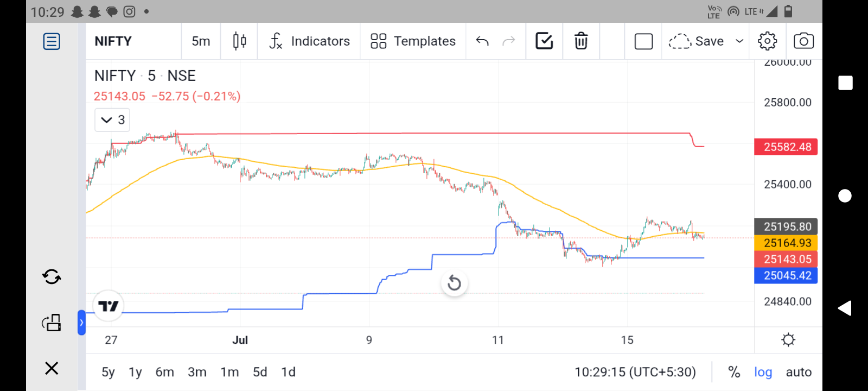868x391 pixels.
Task: Click the 24840.00 price axis label
Action: (x=788, y=302)
